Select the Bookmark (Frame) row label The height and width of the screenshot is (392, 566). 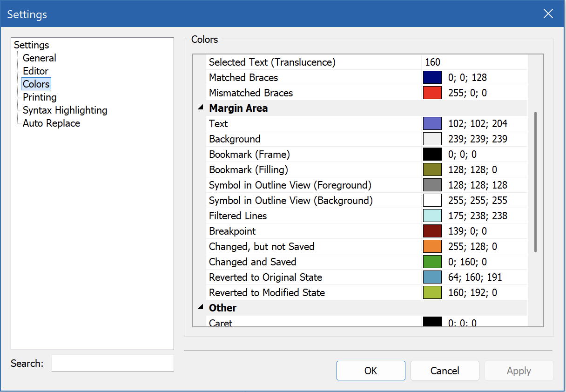[249, 154]
